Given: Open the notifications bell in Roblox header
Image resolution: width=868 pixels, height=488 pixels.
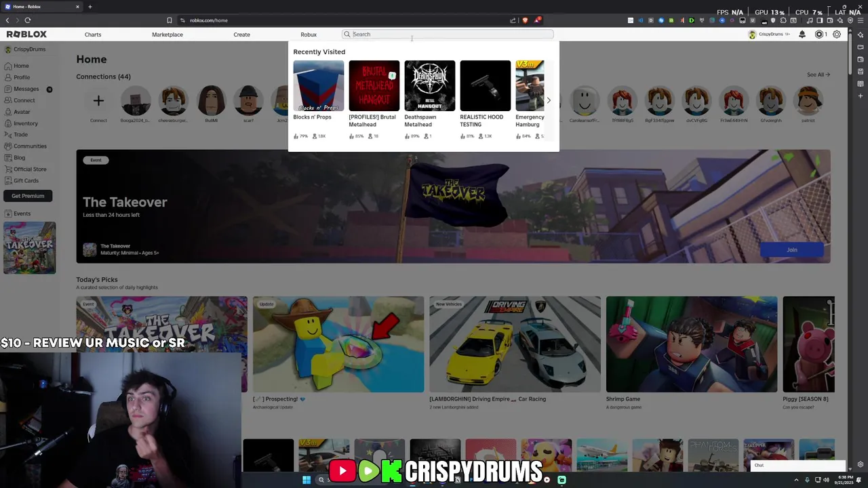Looking at the screenshot, I should (802, 34).
